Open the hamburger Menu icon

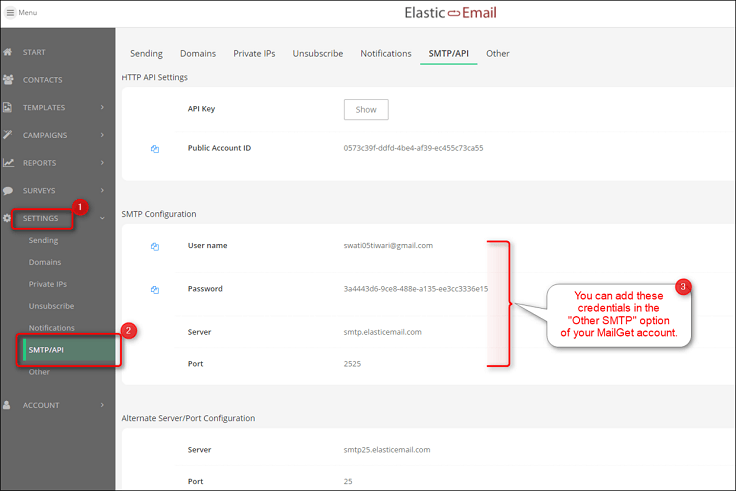coord(10,13)
